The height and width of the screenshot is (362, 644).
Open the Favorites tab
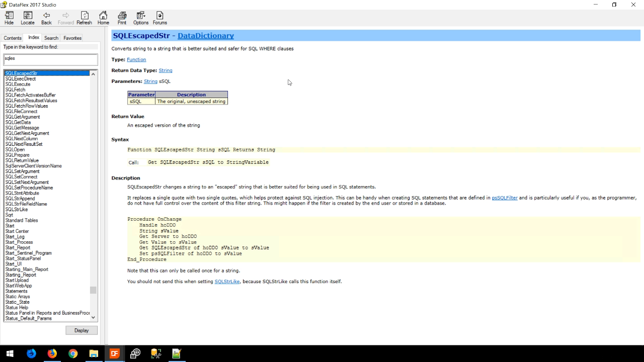click(x=72, y=38)
